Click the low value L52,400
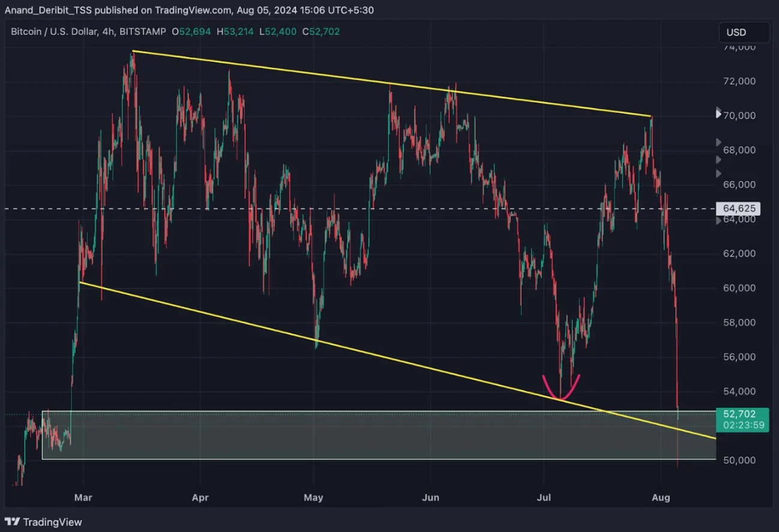Image resolution: width=779 pixels, height=532 pixels. [278, 31]
